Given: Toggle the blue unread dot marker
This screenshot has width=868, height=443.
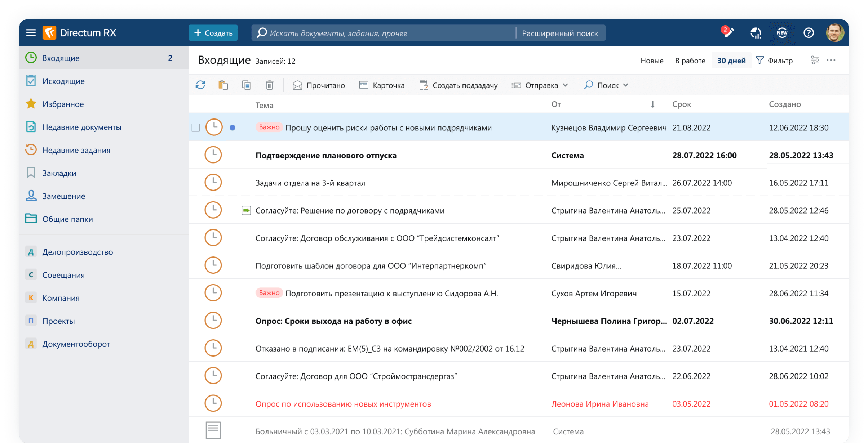Looking at the screenshot, I should [x=232, y=127].
